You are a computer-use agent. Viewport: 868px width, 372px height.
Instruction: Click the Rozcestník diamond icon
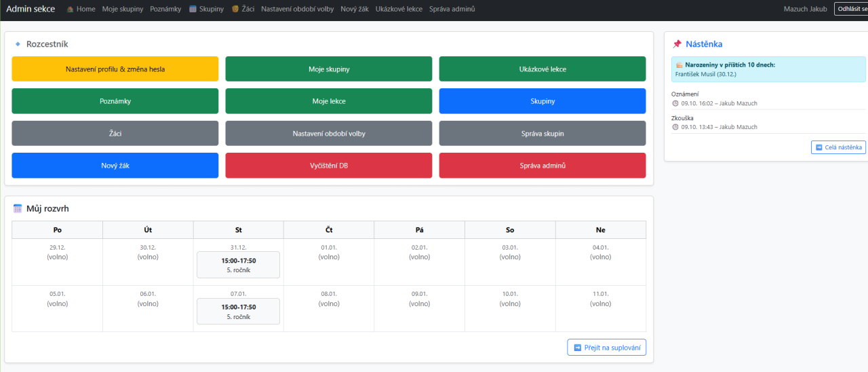point(18,44)
